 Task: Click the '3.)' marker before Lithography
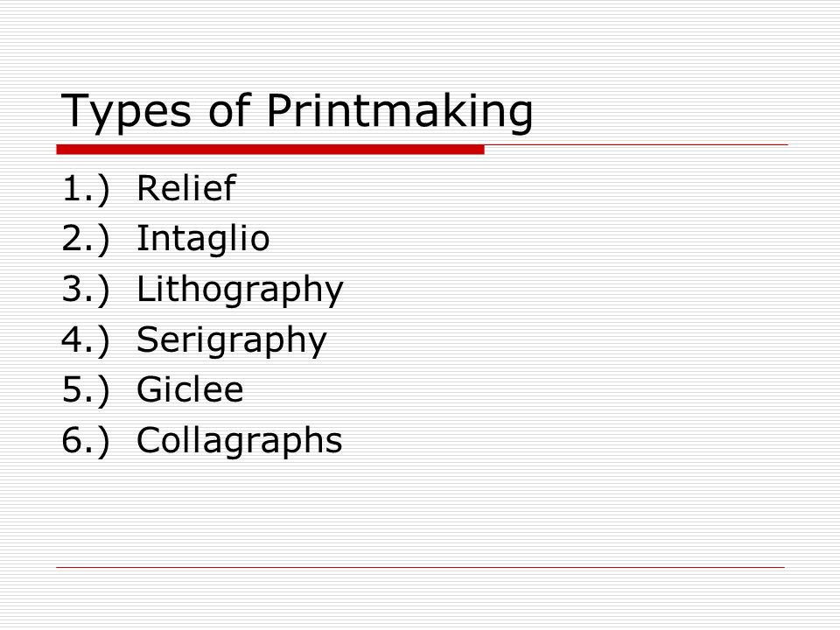tap(86, 290)
